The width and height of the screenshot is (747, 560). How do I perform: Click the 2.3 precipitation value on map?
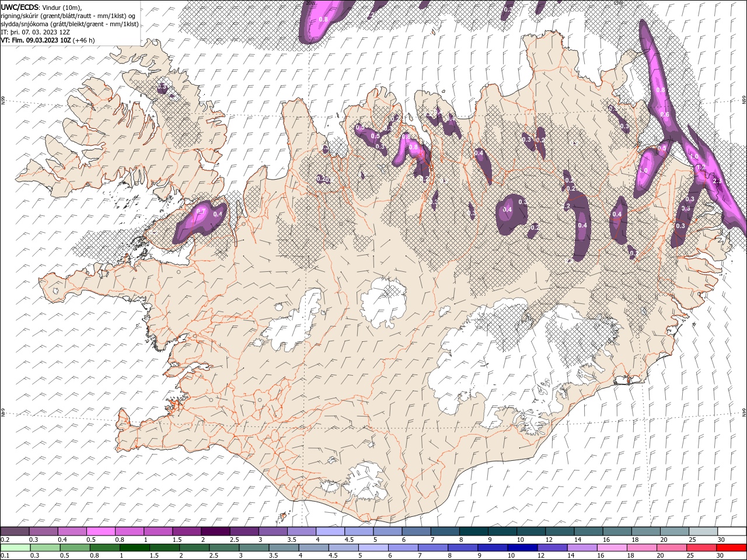point(717,181)
